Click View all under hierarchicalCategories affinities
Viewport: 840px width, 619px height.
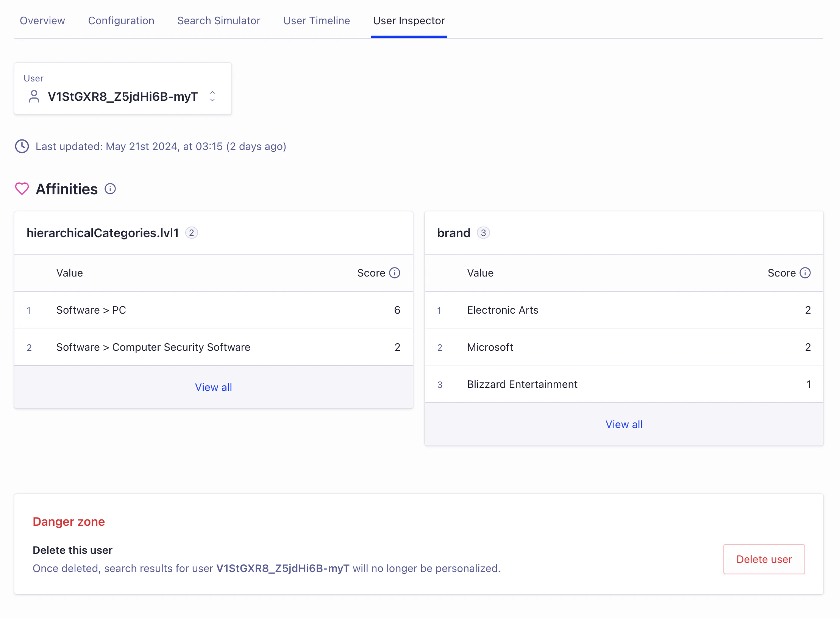pos(213,387)
